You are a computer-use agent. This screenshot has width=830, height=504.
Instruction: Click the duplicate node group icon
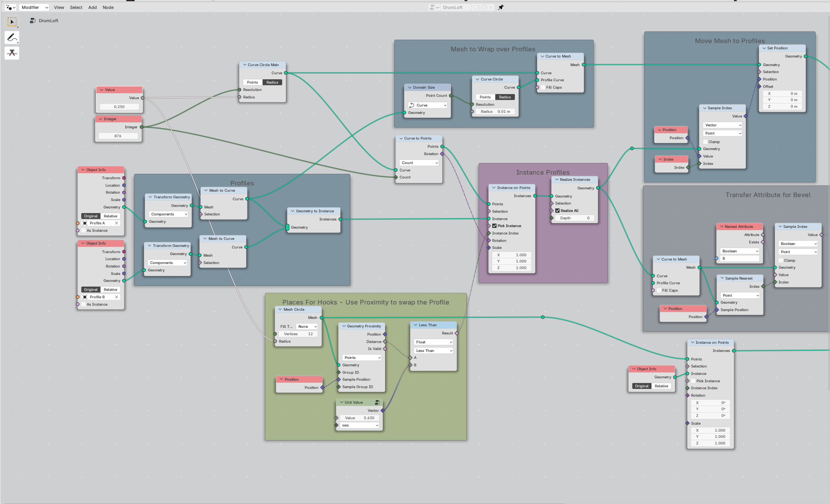coord(483,7)
